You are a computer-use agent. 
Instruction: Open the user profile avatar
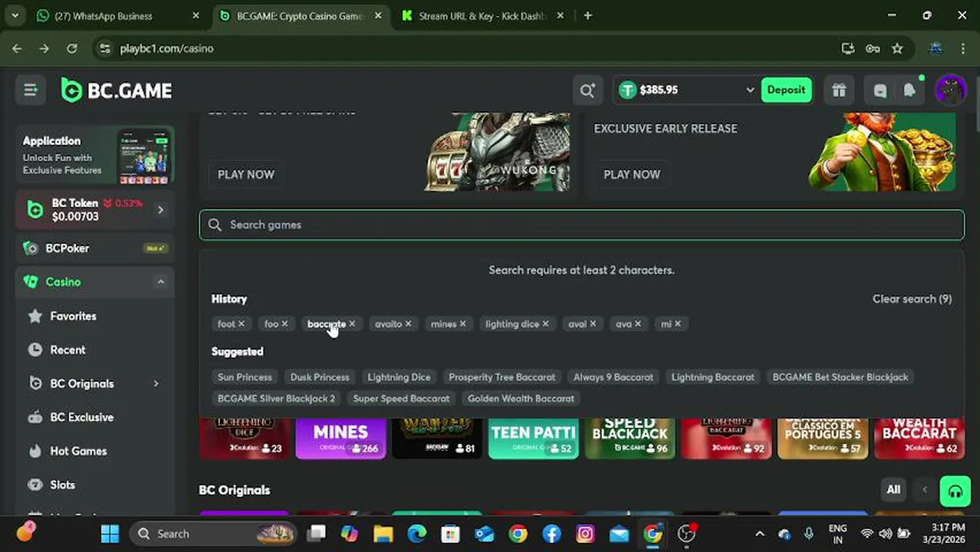tap(951, 90)
